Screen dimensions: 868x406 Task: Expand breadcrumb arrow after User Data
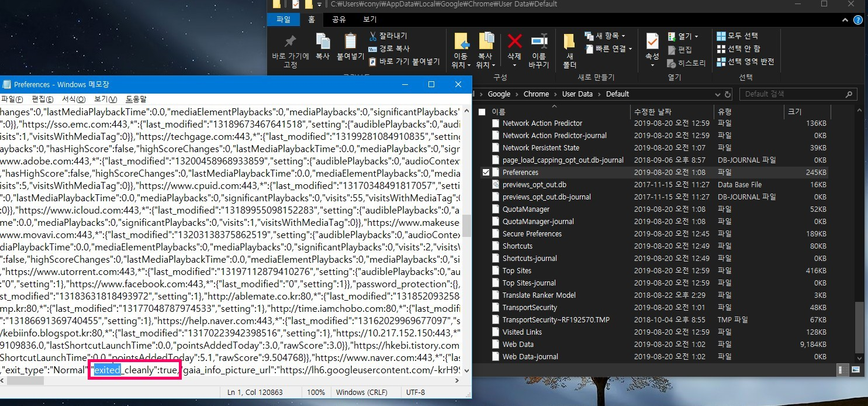(x=599, y=94)
